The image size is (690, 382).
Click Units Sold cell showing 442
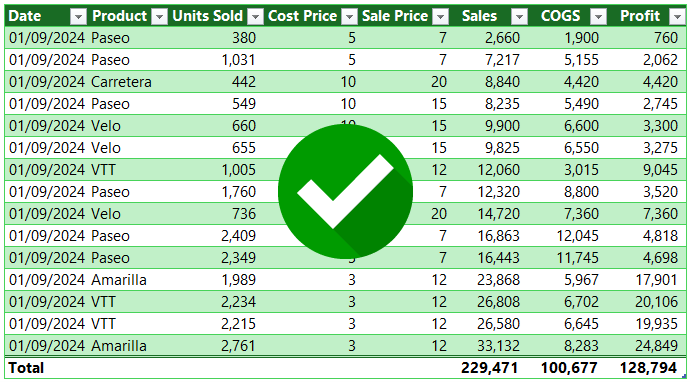244,82
